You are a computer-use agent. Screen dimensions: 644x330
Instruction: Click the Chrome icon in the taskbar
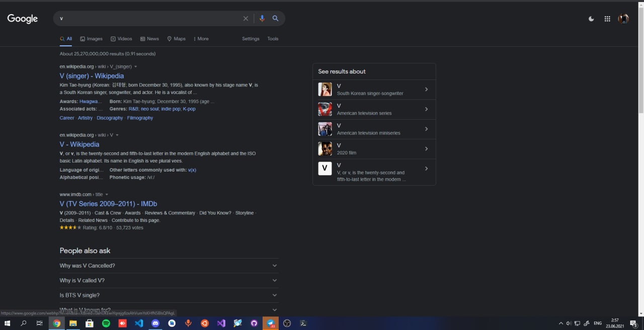(57, 323)
